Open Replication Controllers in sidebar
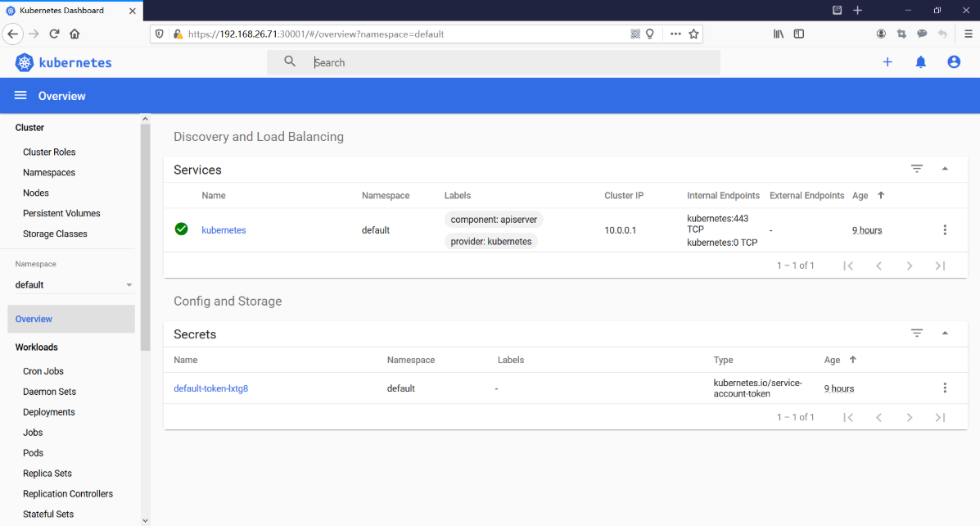The width and height of the screenshot is (980, 531). (x=68, y=494)
